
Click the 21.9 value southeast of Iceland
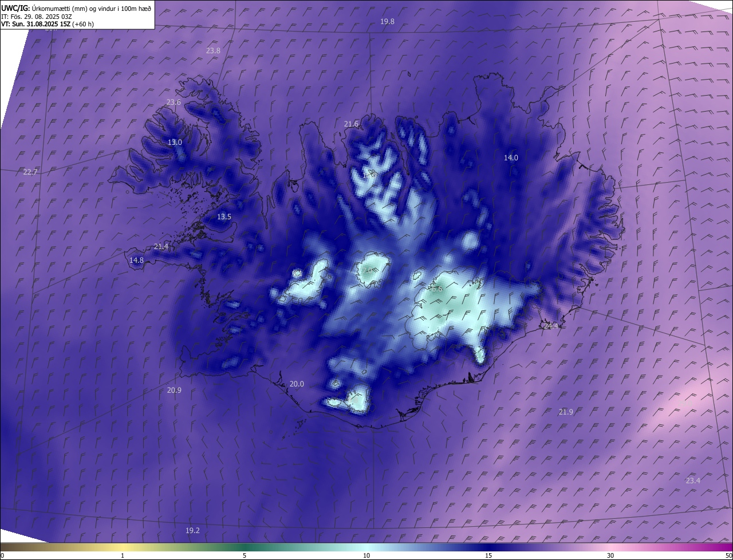(566, 412)
